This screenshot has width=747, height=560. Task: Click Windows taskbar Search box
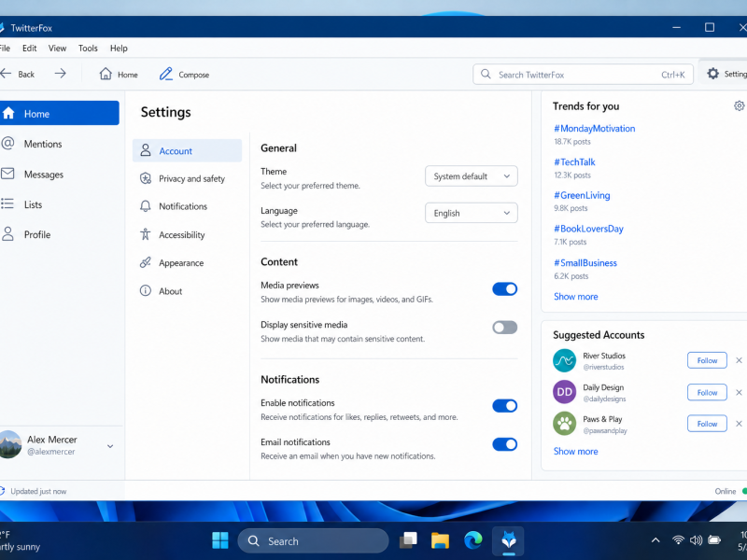(x=313, y=540)
